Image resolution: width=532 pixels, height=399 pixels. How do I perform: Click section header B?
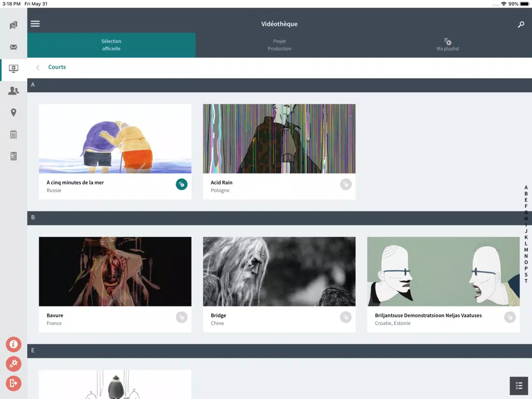coord(279,218)
